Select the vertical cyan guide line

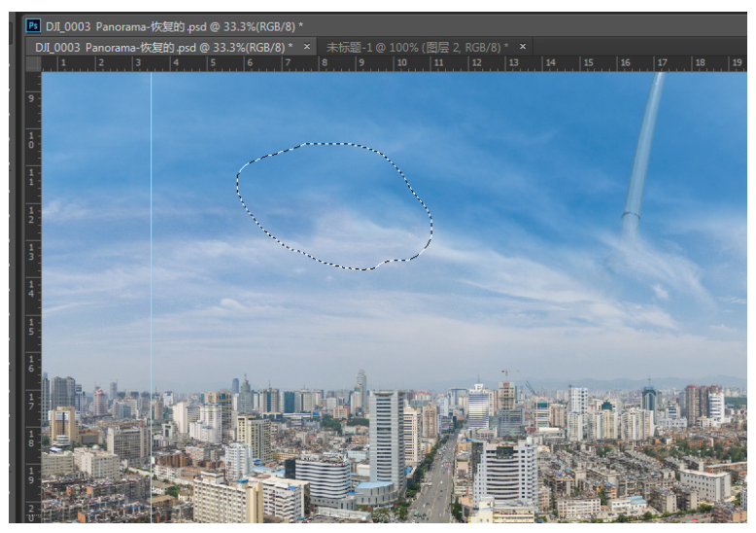(152, 243)
